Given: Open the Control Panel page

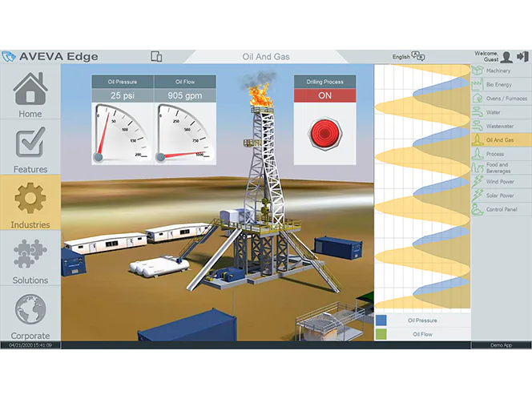Looking at the screenshot, I should [502, 209].
